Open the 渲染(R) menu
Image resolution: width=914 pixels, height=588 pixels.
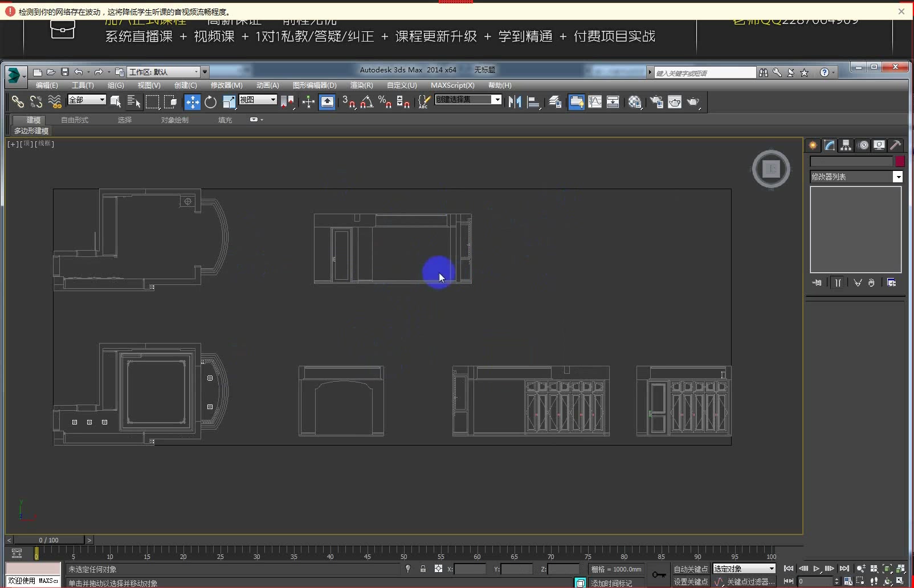(x=361, y=85)
